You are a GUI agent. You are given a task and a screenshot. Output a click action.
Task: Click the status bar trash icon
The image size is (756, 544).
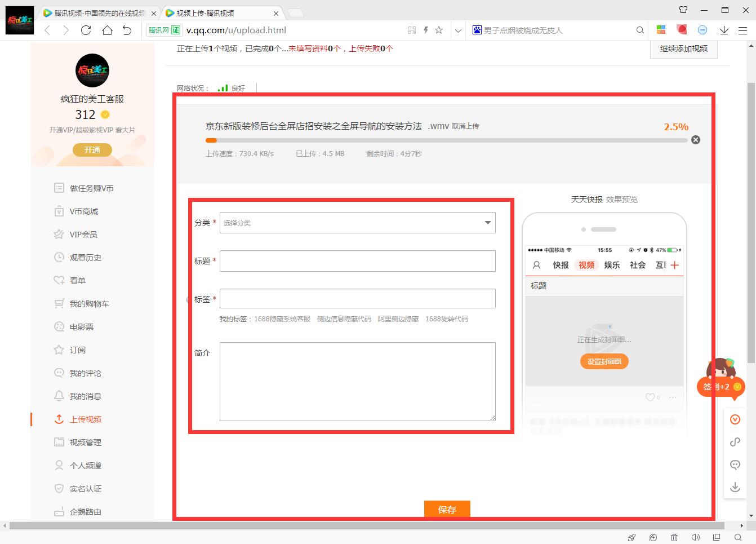pyautogui.click(x=674, y=537)
